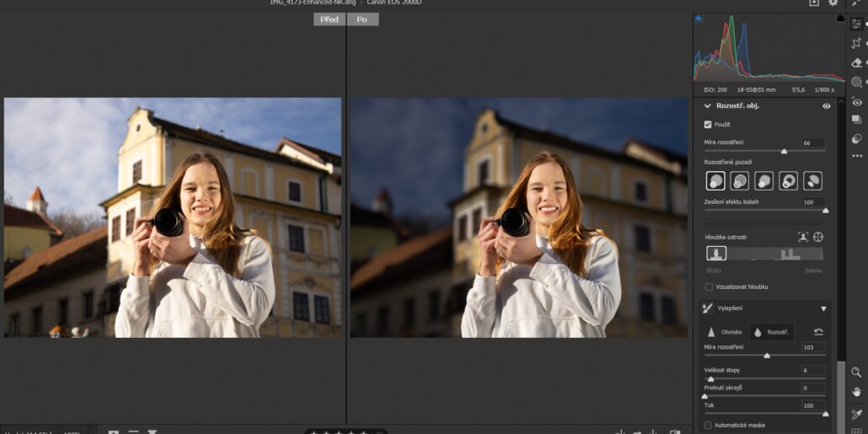Click the ISO: 200 text

pyautogui.click(x=715, y=89)
